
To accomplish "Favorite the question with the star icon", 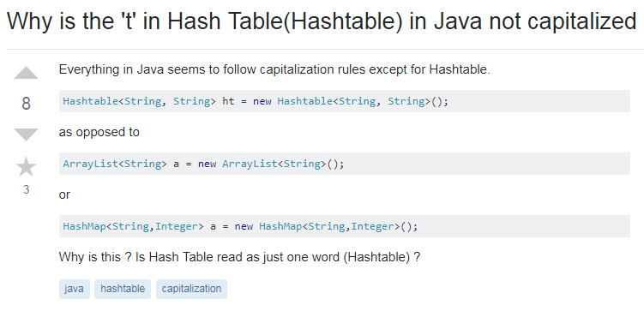I will point(26,166).
